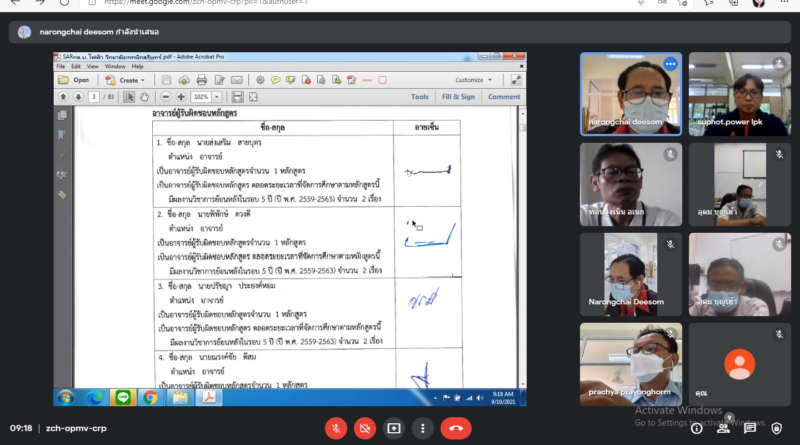This screenshot has height=445, width=800.
Task: Open the Fill & Sign pane
Action: 458,97
